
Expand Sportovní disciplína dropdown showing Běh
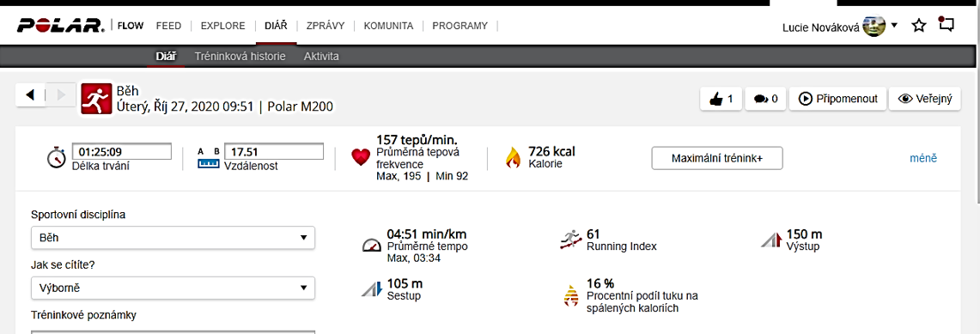tap(173, 238)
